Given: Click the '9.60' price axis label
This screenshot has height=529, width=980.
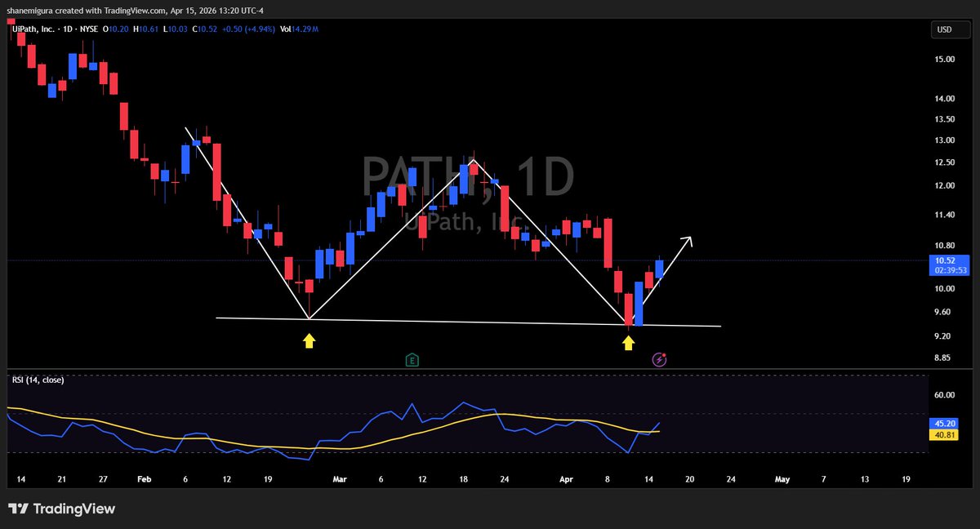Looking at the screenshot, I should [x=942, y=312].
